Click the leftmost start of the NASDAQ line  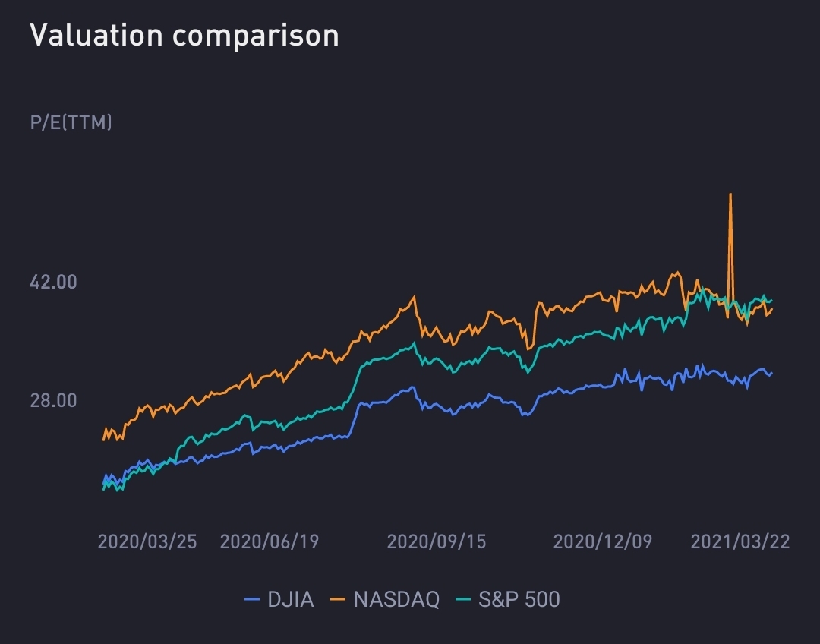(103, 439)
